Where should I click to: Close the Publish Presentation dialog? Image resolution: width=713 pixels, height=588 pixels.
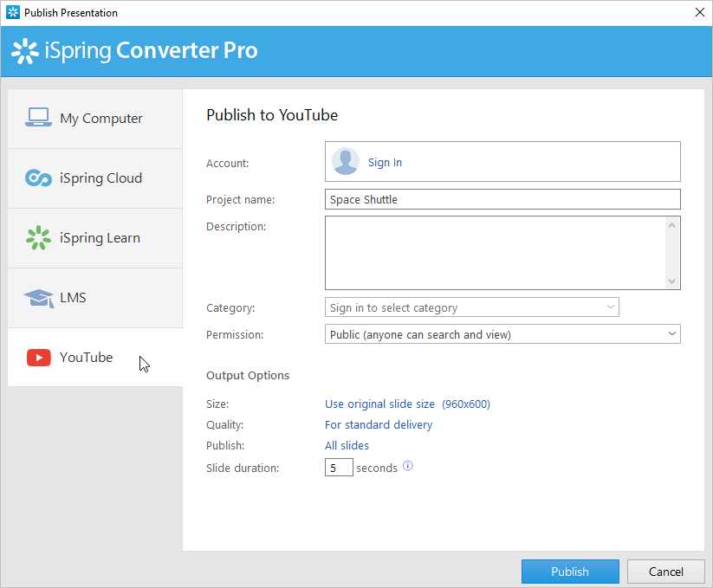coord(700,12)
